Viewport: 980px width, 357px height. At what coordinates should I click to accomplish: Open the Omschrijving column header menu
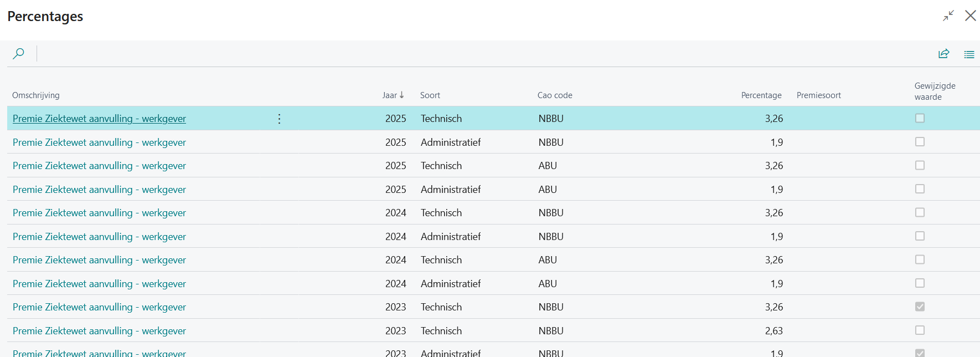click(36, 95)
